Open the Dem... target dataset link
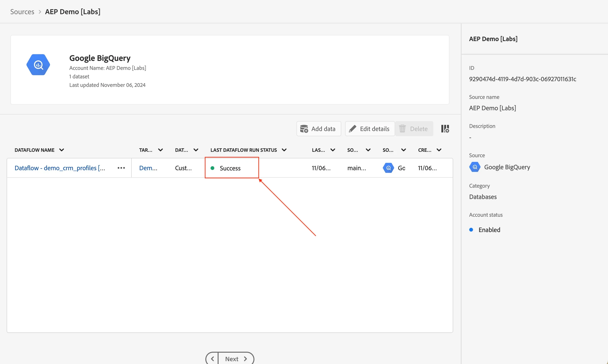 (148, 168)
